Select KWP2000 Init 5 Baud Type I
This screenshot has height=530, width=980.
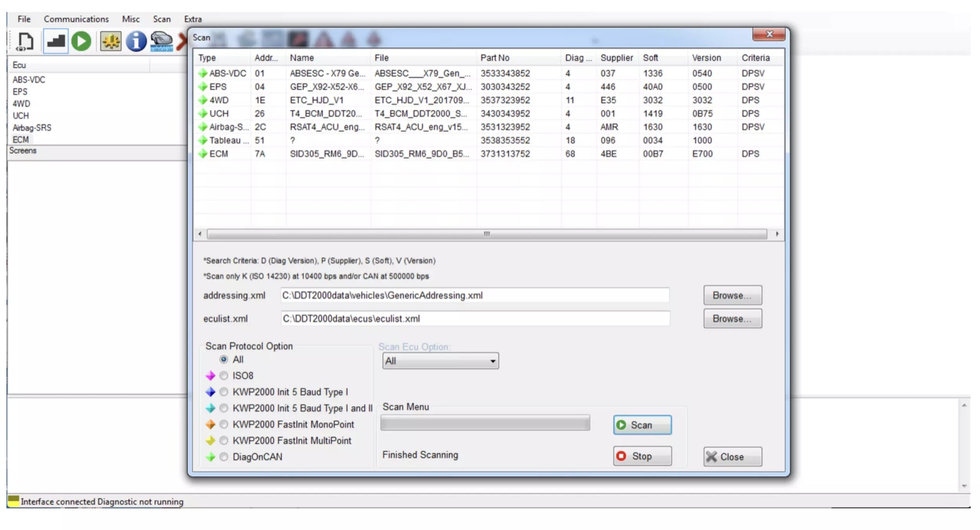point(223,392)
